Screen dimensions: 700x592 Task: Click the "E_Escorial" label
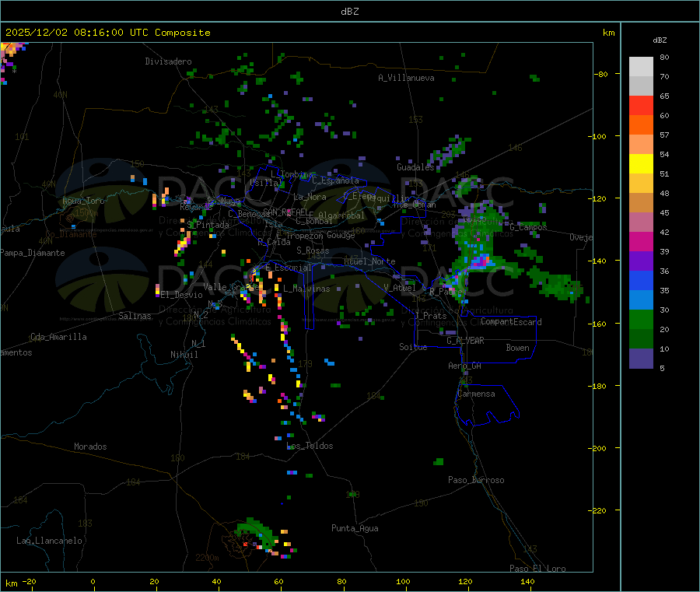tap(289, 268)
